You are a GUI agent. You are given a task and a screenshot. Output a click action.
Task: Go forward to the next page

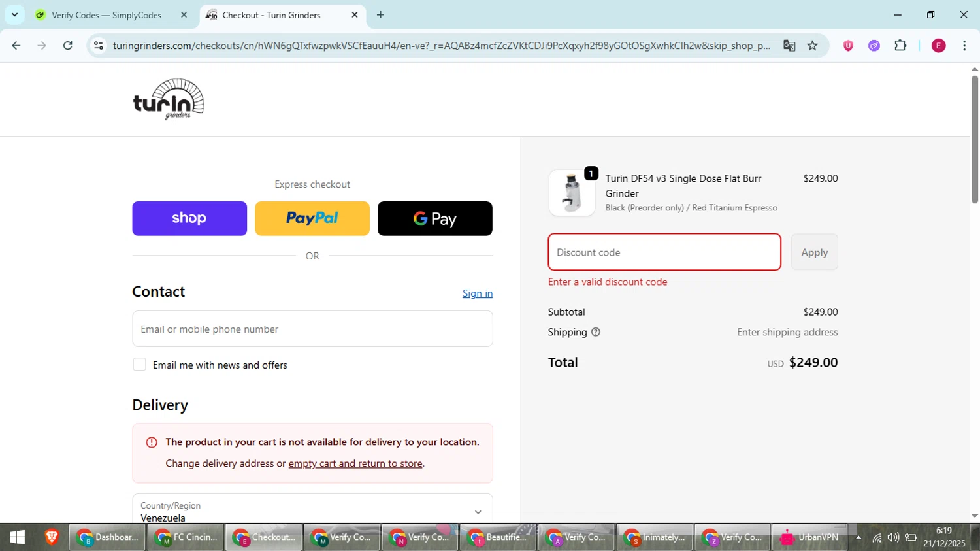(42, 46)
